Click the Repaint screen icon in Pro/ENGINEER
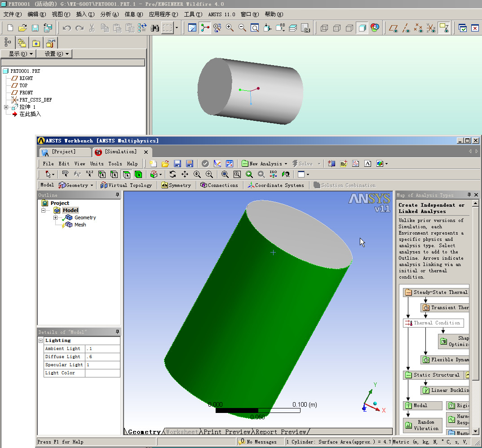This screenshot has height=448, width=482. [x=192, y=28]
